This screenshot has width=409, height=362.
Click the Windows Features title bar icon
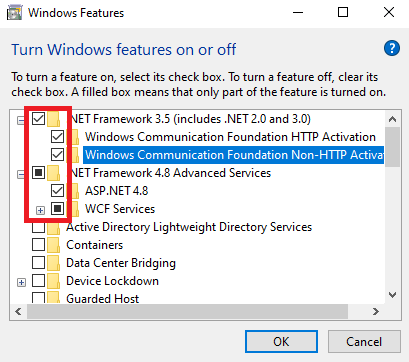tap(15, 13)
